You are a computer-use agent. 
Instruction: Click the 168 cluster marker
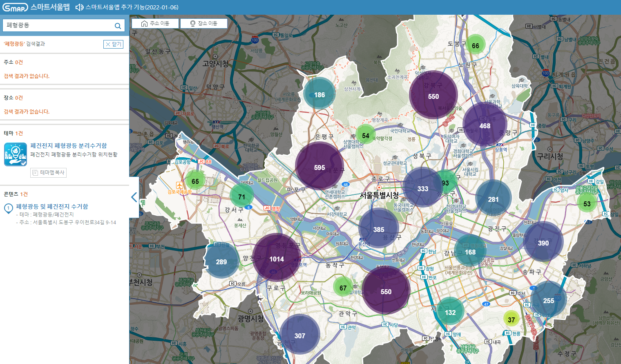(x=470, y=251)
